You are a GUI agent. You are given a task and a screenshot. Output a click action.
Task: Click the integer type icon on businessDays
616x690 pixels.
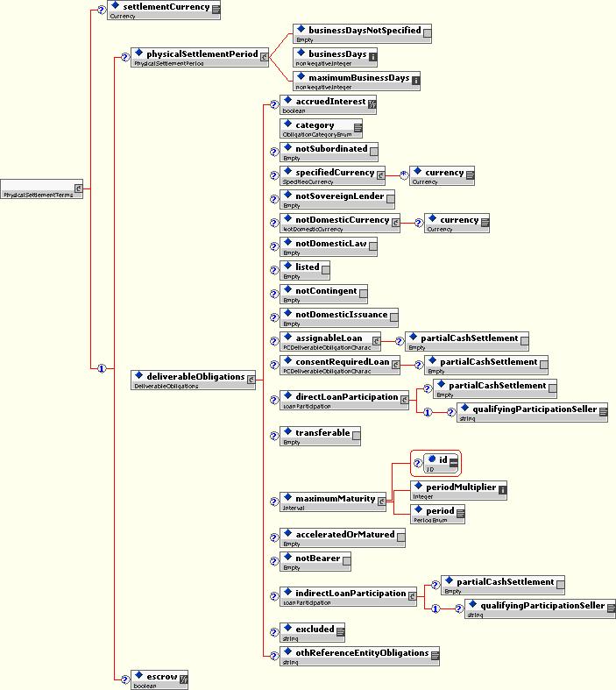pos(372,57)
